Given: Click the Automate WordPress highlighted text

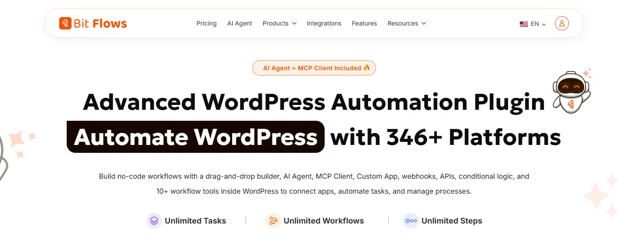Looking at the screenshot, I should tap(196, 137).
